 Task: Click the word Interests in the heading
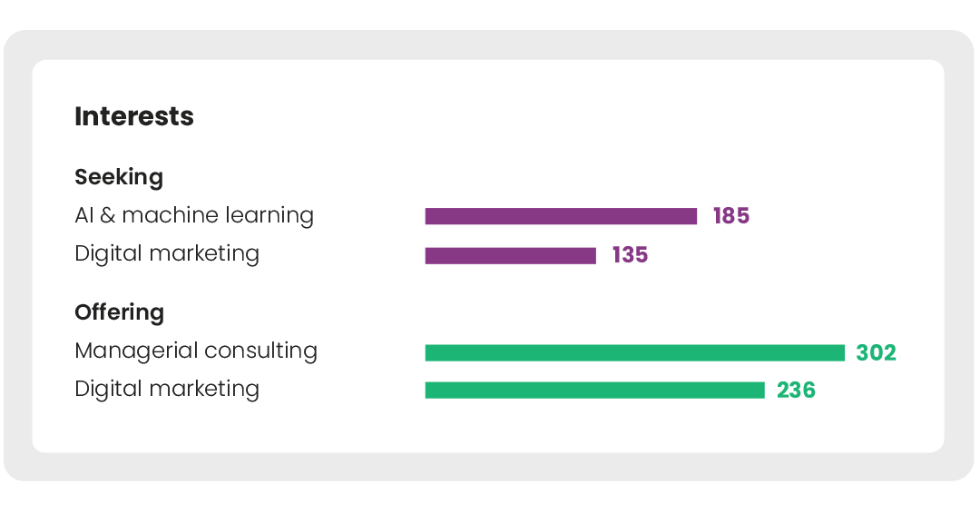[x=133, y=116]
